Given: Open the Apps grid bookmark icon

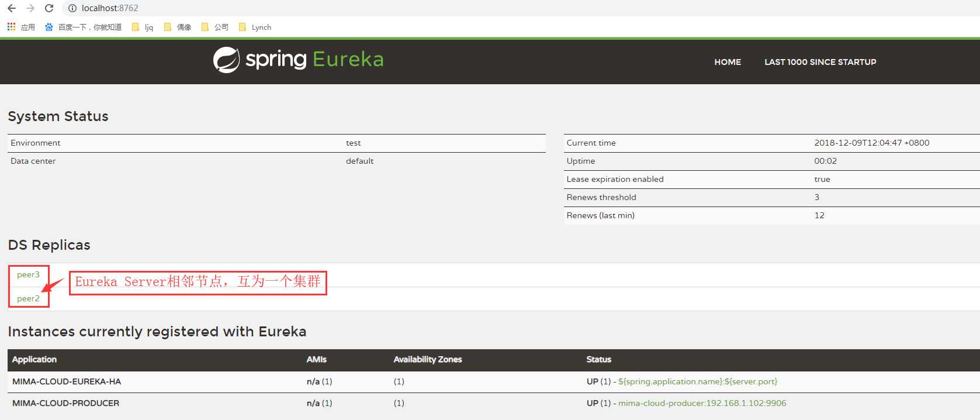Looking at the screenshot, I should tap(11, 27).
